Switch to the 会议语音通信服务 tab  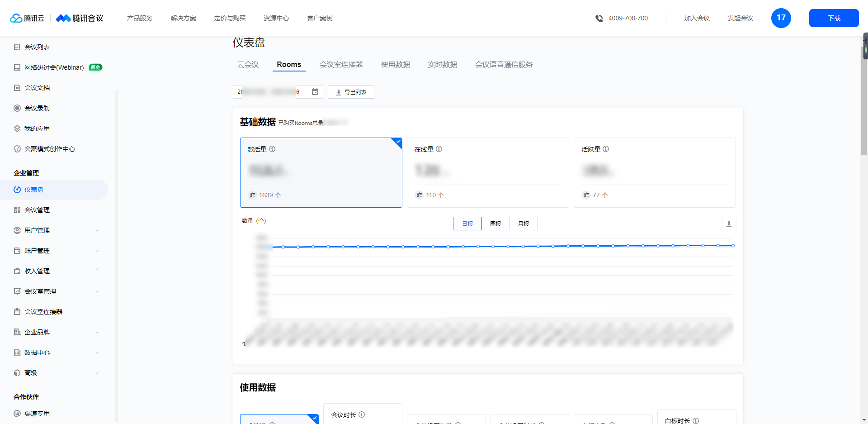(504, 64)
